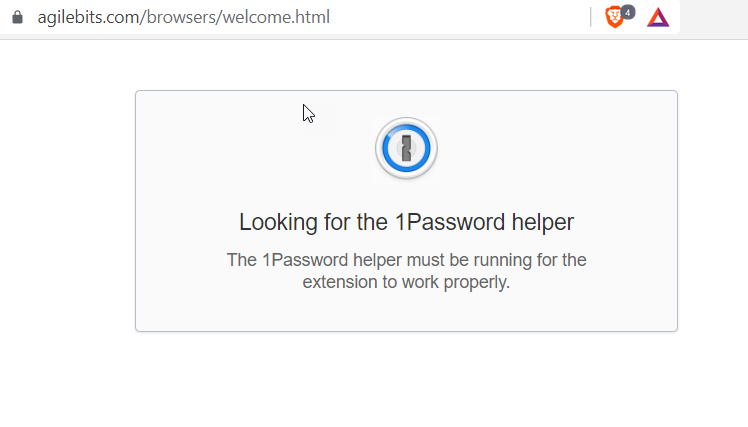The height and width of the screenshot is (427, 748).
Task: Click the site security padlock icon
Action: [17, 17]
